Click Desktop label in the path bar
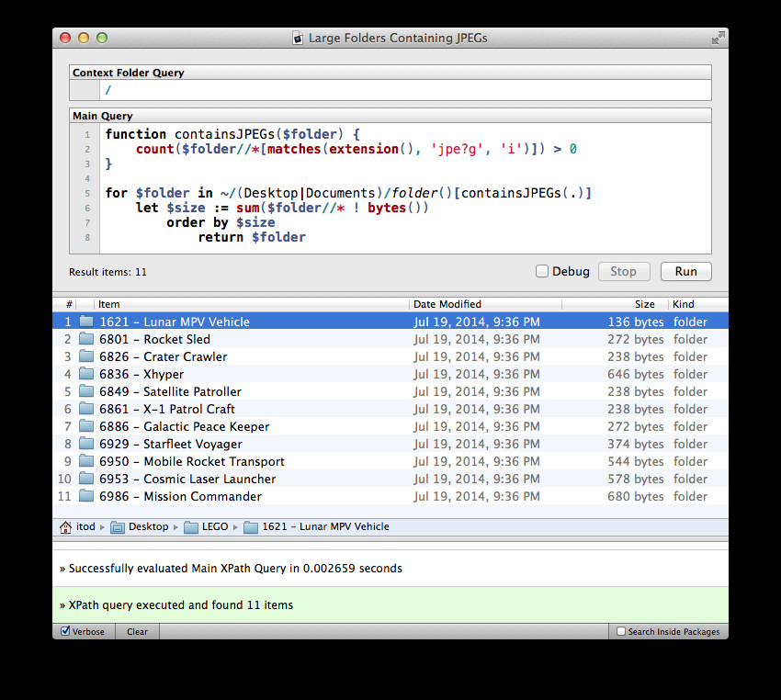Image resolution: width=781 pixels, height=700 pixels. (149, 526)
